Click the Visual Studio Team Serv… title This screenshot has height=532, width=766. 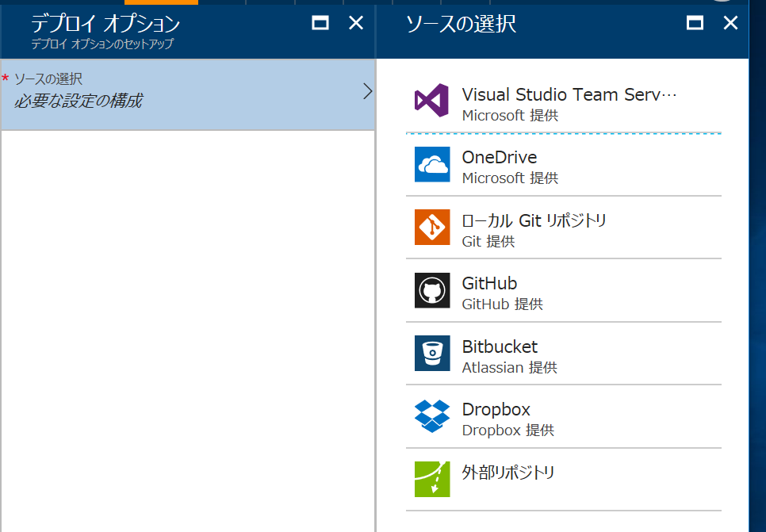[x=569, y=94]
